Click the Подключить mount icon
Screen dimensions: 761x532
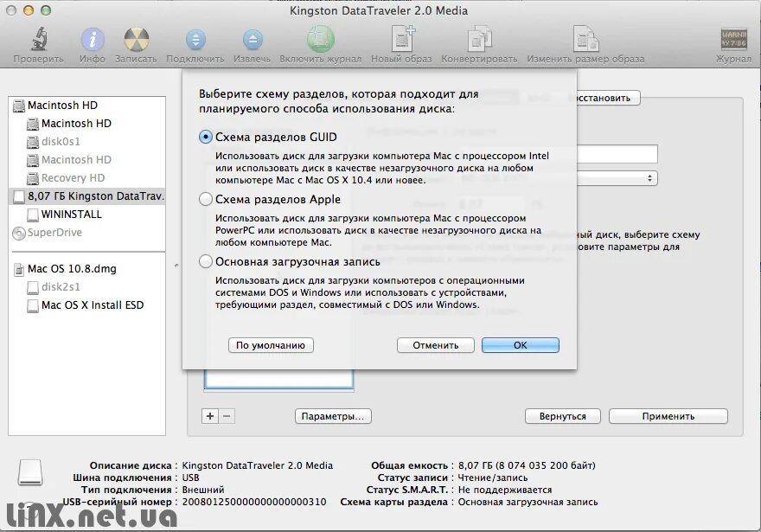(x=195, y=39)
